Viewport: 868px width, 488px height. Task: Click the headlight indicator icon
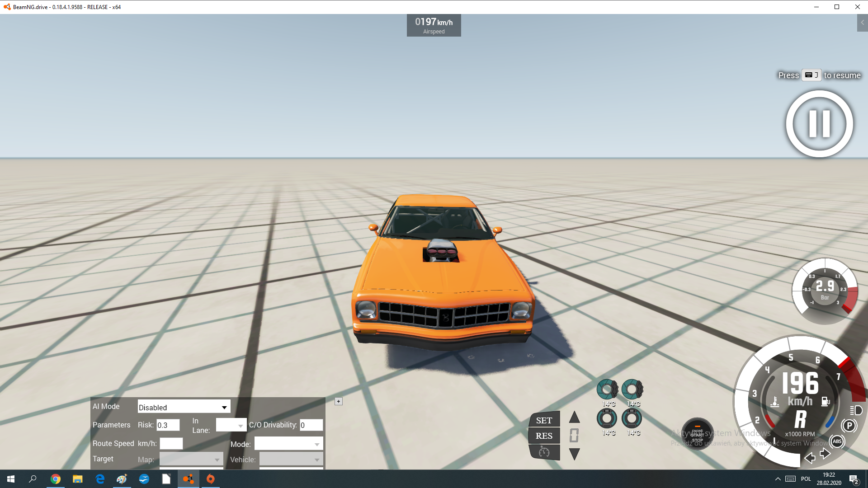point(856,410)
